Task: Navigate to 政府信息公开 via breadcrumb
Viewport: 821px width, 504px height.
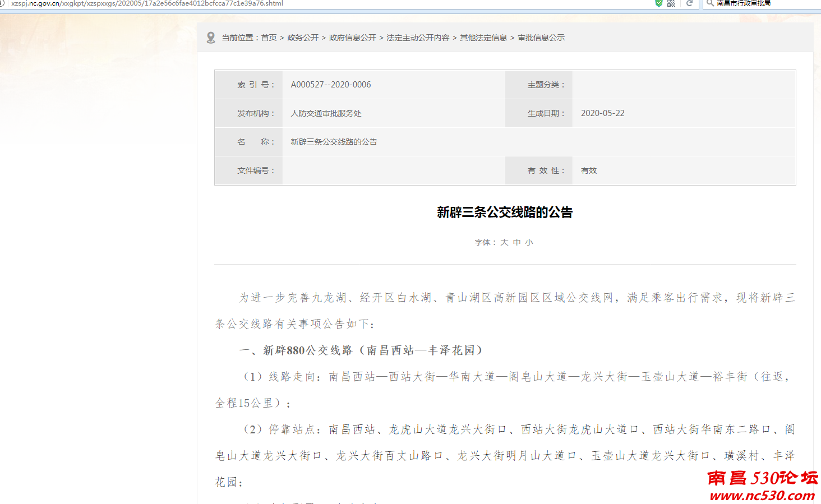Action: pyautogui.click(x=352, y=38)
